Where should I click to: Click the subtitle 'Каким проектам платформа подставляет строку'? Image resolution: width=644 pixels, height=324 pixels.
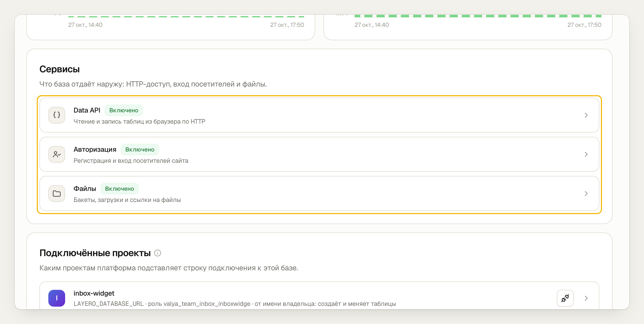coord(169,268)
